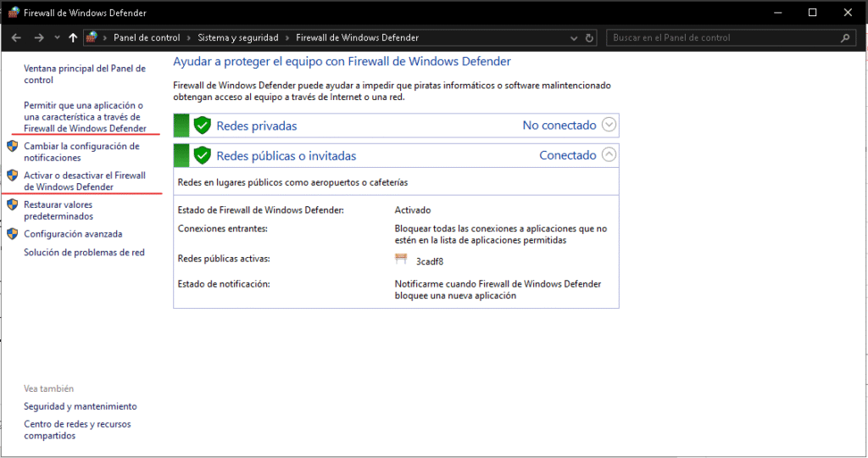
Task: Click Restaurar valores predeterminados link
Action: coord(58,210)
